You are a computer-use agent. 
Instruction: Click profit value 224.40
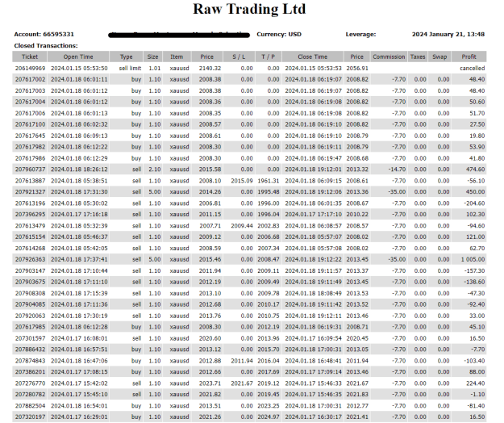point(476,383)
